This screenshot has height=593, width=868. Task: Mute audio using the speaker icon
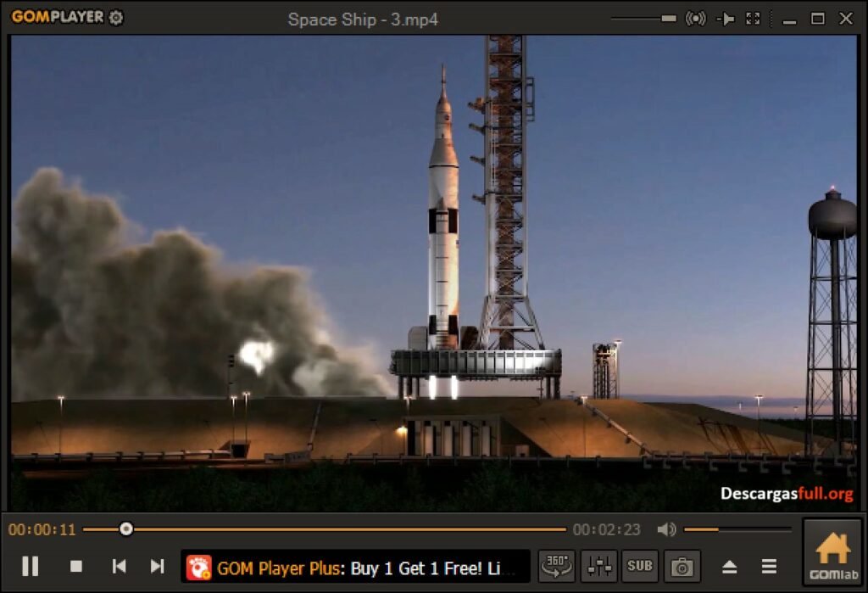pos(666,529)
